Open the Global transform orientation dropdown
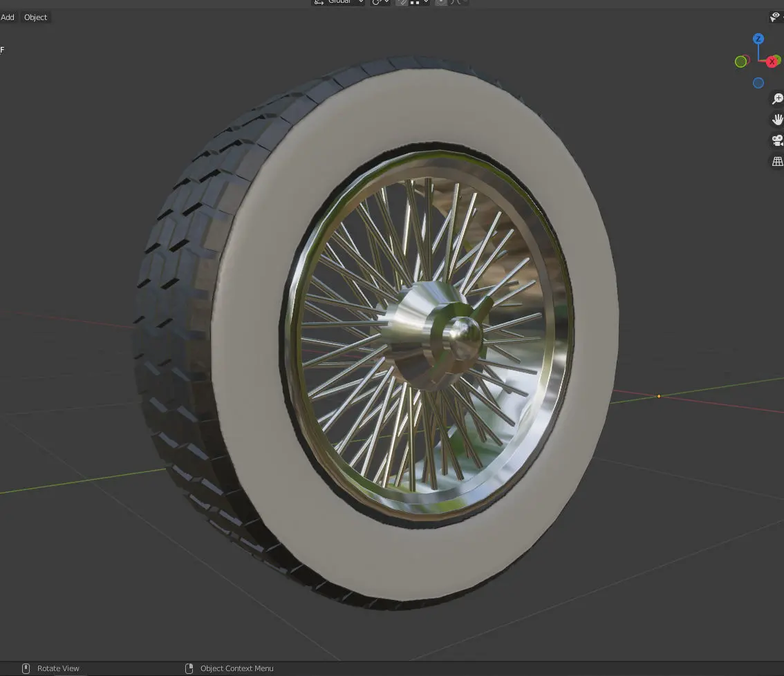The width and height of the screenshot is (784, 676). click(339, 2)
